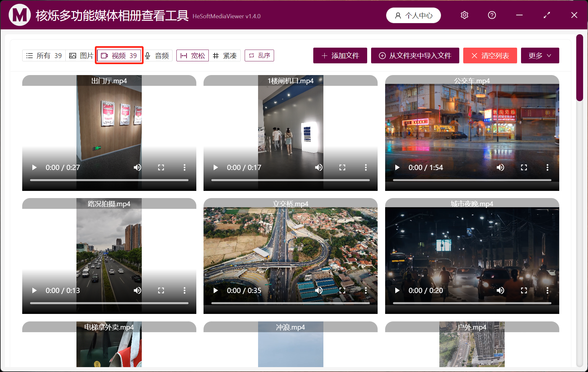
Task: Mute the 出门厅.mp4 video
Action: click(x=138, y=167)
